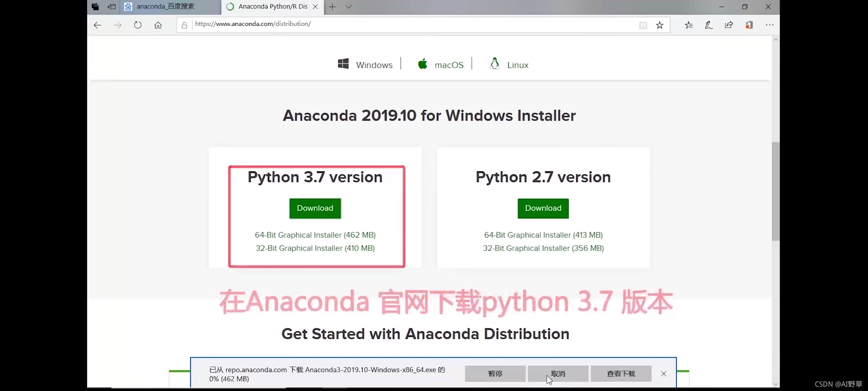Dismiss the download notification bar

tap(664, 374)
